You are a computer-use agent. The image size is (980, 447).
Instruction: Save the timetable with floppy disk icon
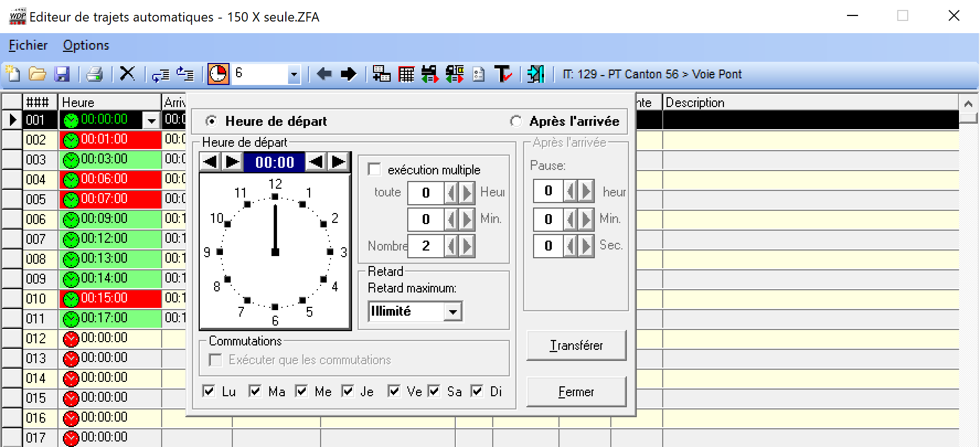62,74
